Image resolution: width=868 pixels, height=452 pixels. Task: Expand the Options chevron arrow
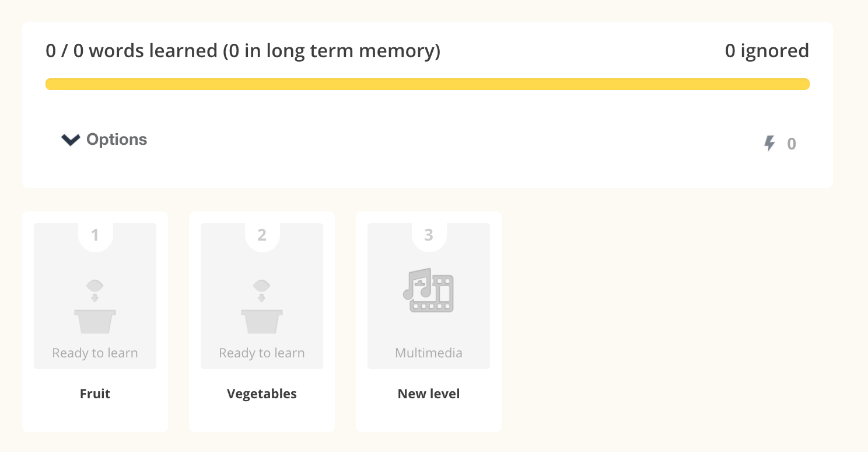tap(71, 140)
